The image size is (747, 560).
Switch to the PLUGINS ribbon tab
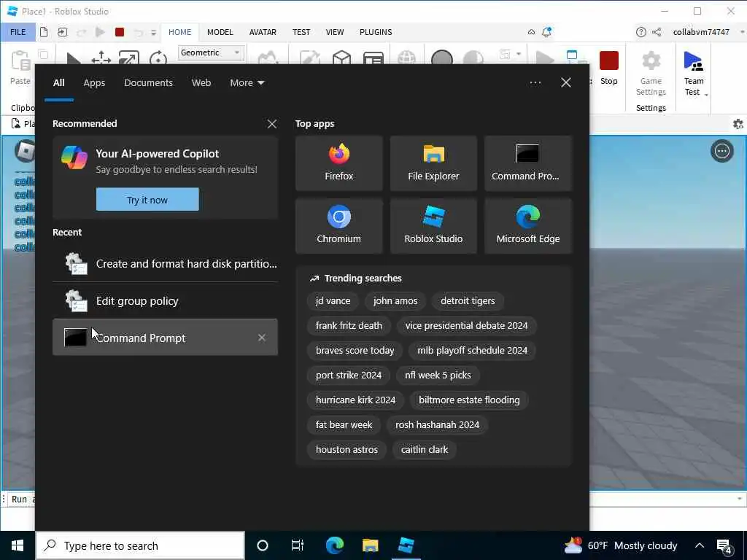pos(376,32)
